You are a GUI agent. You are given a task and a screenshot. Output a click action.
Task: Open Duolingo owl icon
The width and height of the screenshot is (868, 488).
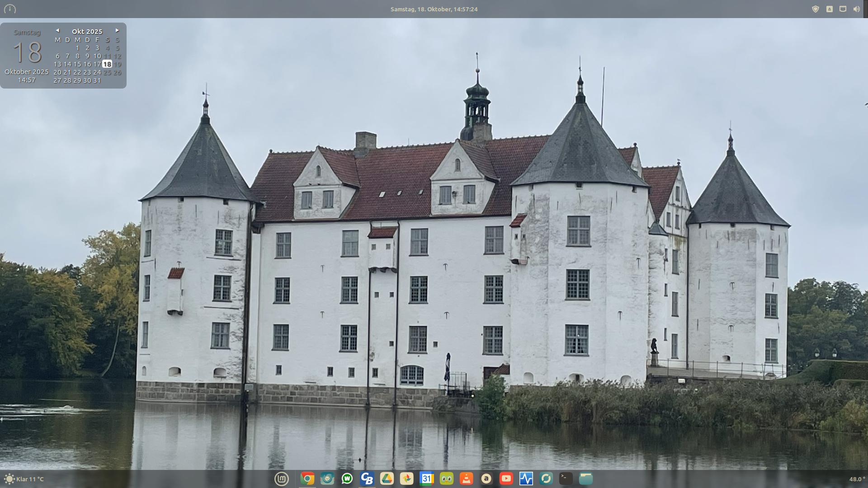pos(446,479)
